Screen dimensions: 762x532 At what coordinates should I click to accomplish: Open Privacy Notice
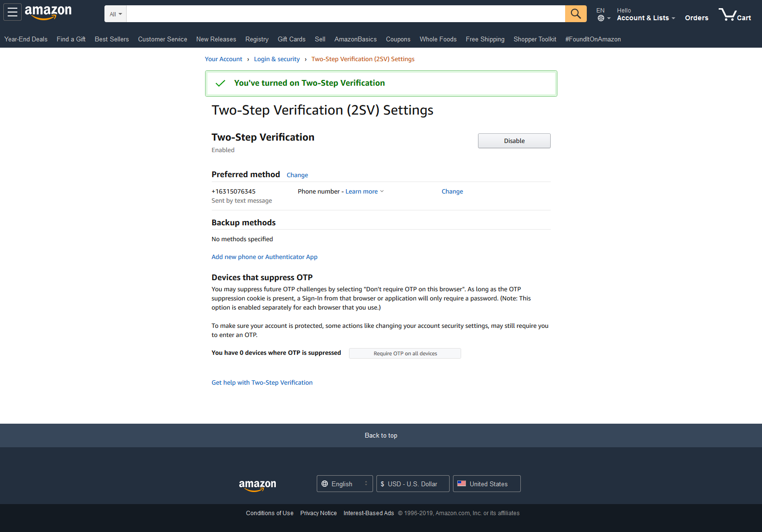pyautogui.click(x=319, y=513)
